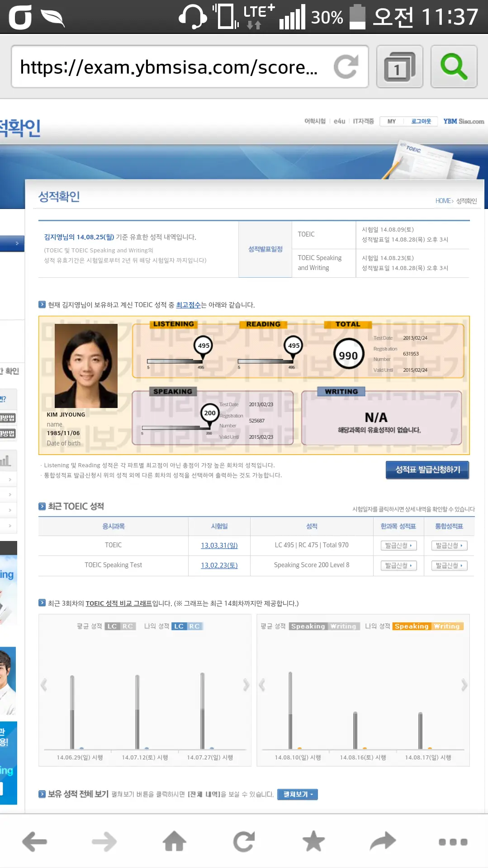Open the browser tabs switcher icon
Viewport: 488px width, 868px height.
(x=399, y=67)
